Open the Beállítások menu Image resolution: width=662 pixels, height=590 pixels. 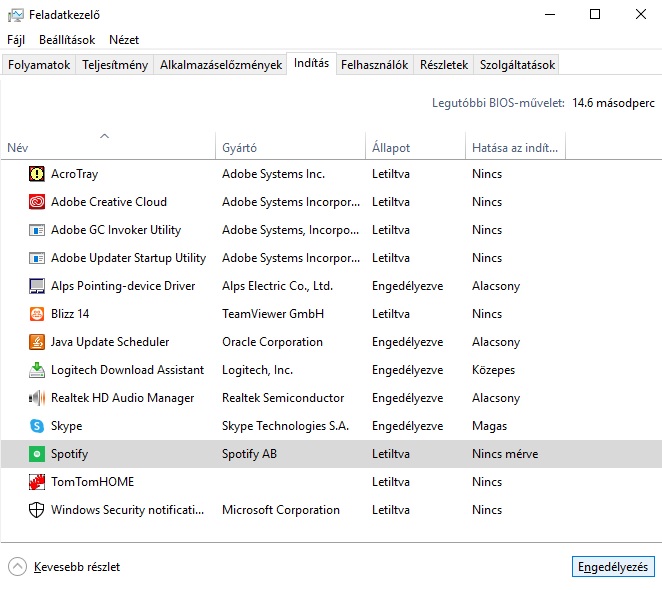pyautogui.click(x=67, y=40)
